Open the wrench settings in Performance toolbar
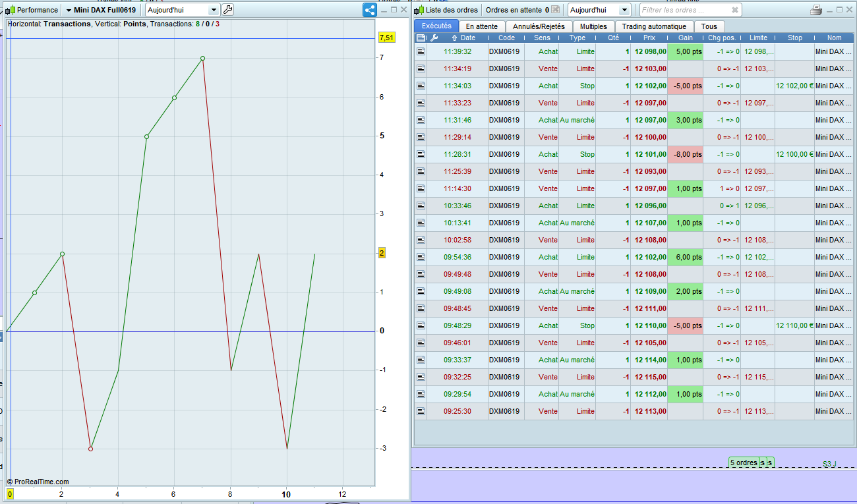Image resolution: width=857 pixels, height=504 pixels. pyautogui.click(x=227, y=10)
